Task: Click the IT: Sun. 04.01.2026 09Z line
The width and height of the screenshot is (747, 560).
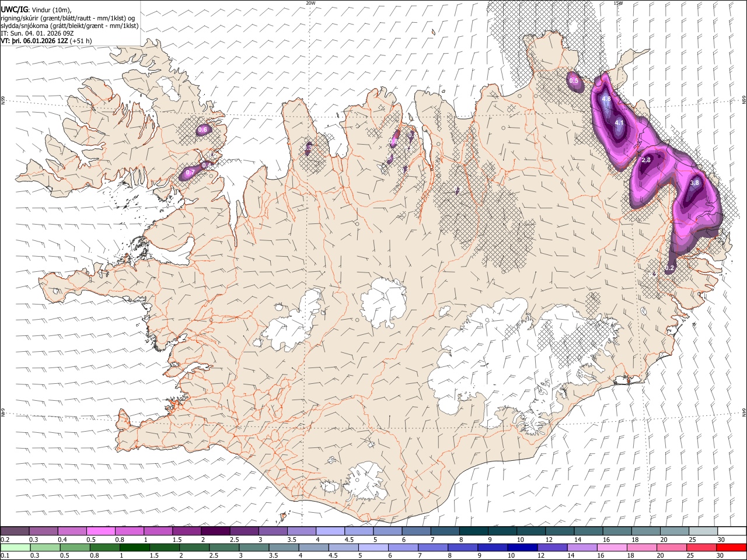Action: 37,33
